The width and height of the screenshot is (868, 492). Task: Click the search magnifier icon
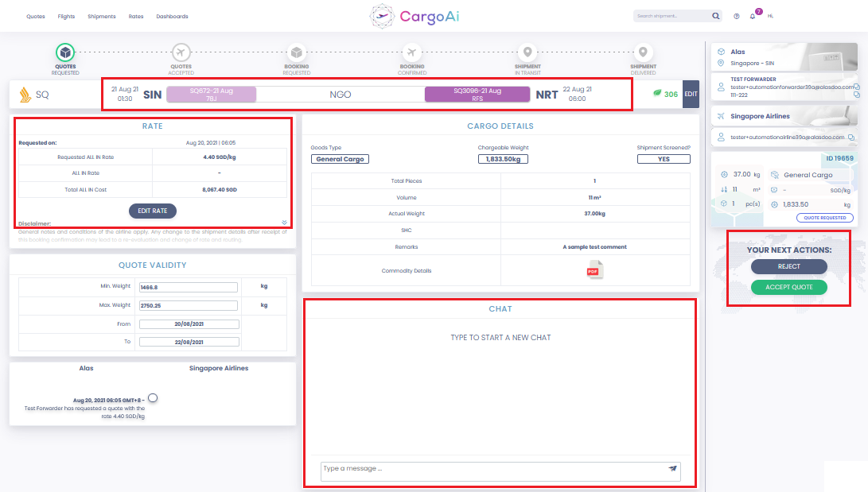click(x=716, y=16)
